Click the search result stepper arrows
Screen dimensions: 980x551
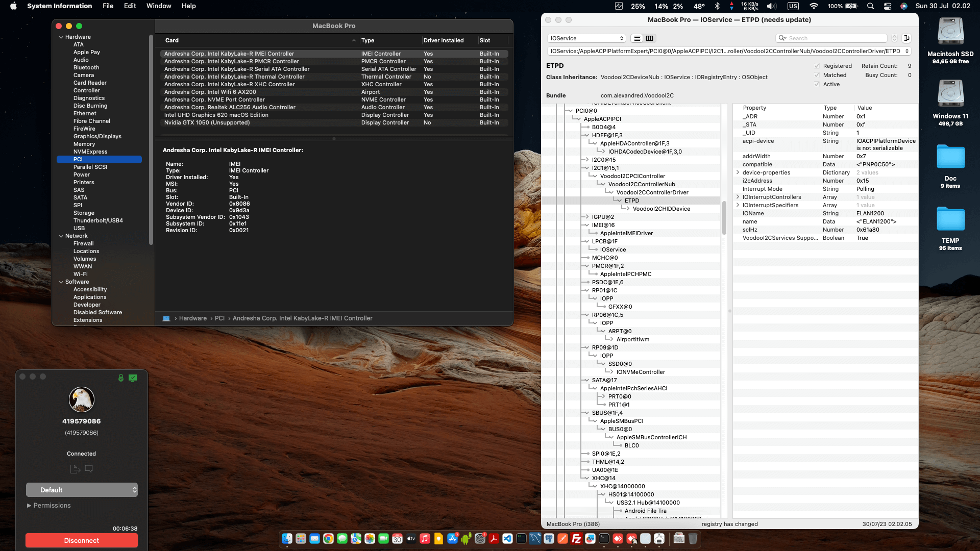894,38
